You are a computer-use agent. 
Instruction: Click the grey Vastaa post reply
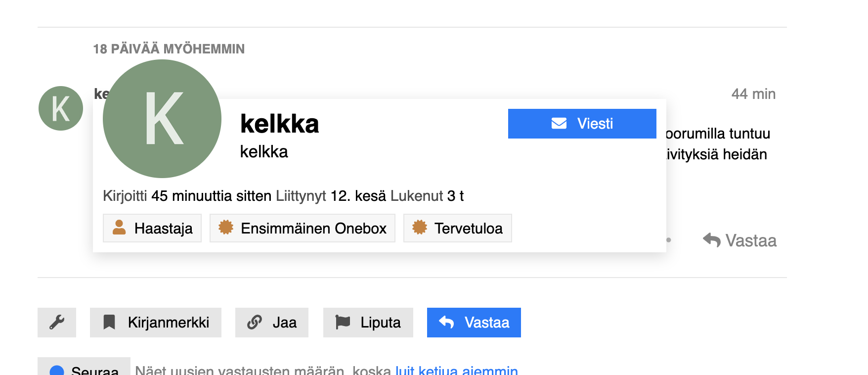click(x=740, y=240)
